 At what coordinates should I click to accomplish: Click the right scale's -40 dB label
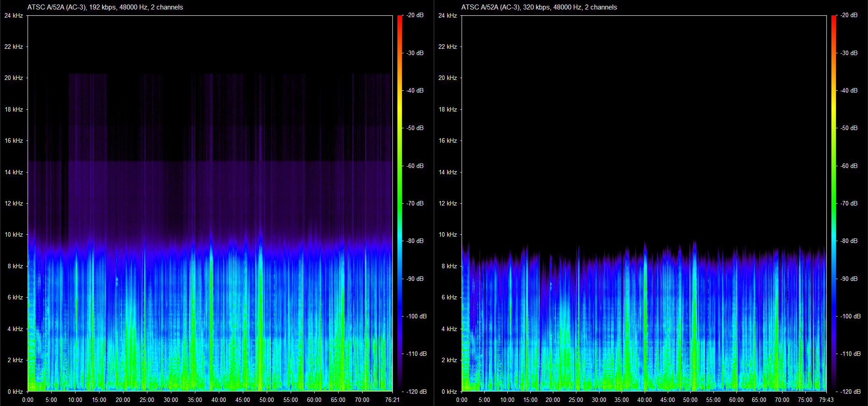[849, 90]
